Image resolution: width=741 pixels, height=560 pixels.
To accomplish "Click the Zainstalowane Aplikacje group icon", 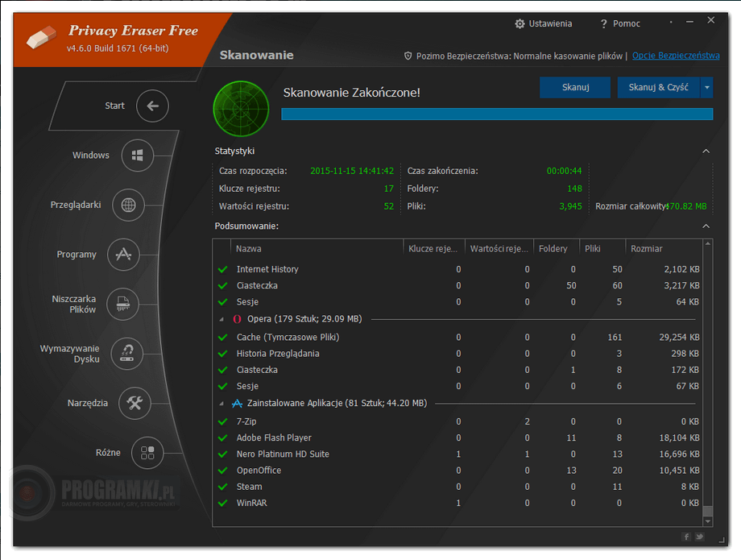I will tap(238, 403).
